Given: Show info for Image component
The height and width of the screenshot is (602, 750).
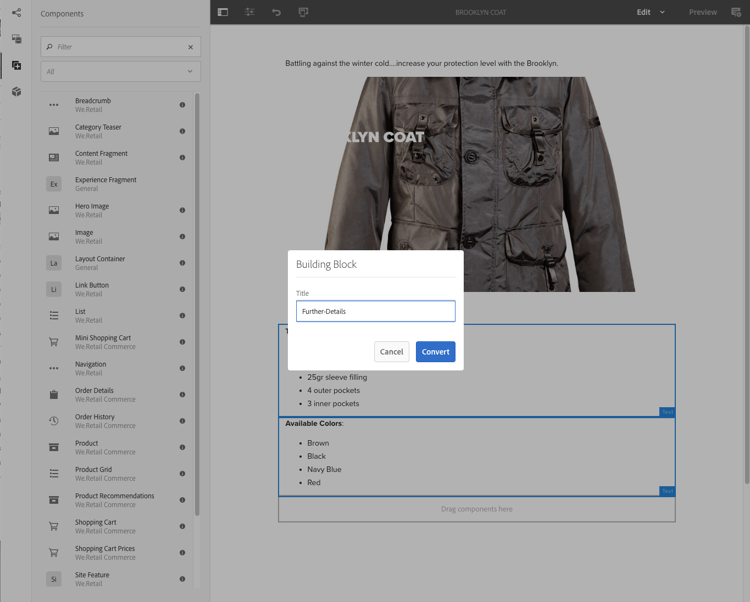Looking at the screenshot, I should click(x=182, y=236).
